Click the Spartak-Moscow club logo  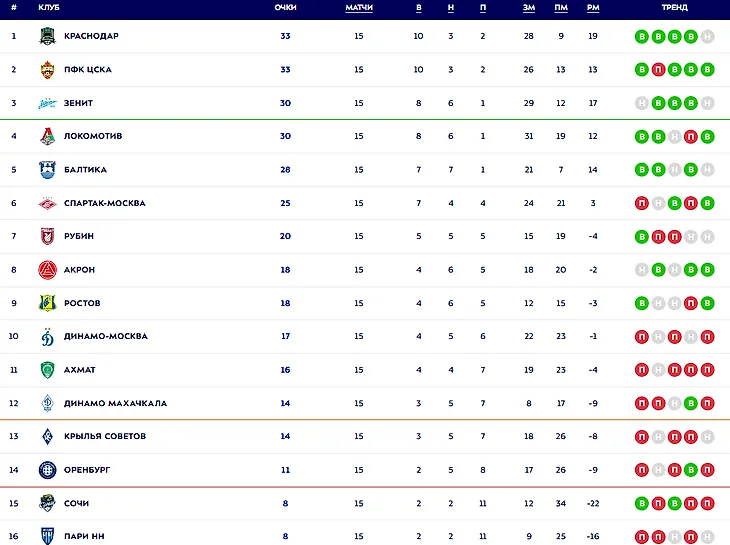click(x=47, y=203)
